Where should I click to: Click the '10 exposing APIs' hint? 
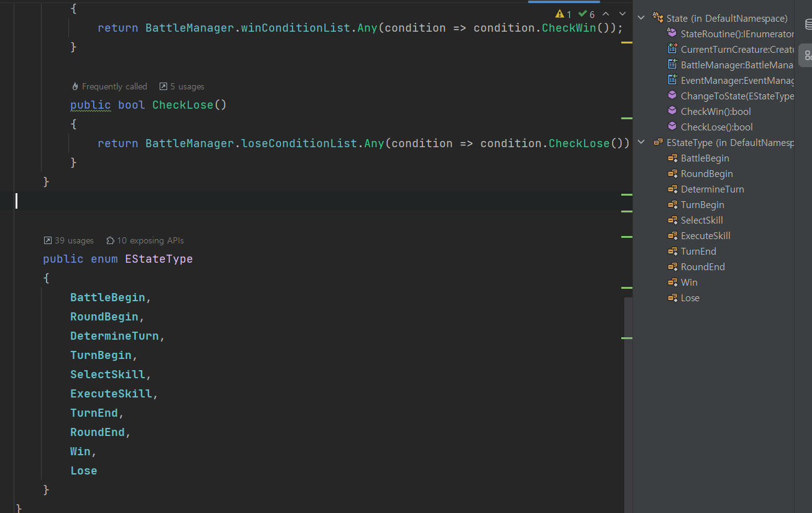point(145,240)
